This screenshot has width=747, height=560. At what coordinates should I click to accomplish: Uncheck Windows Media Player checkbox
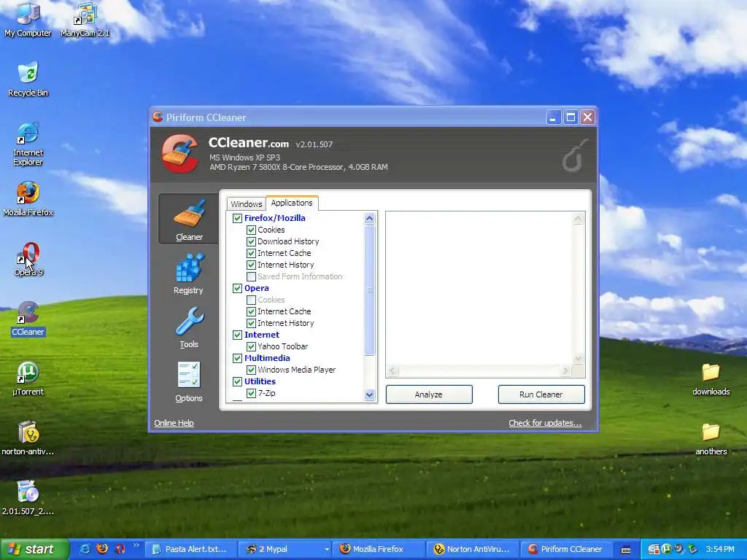[251, 370]
